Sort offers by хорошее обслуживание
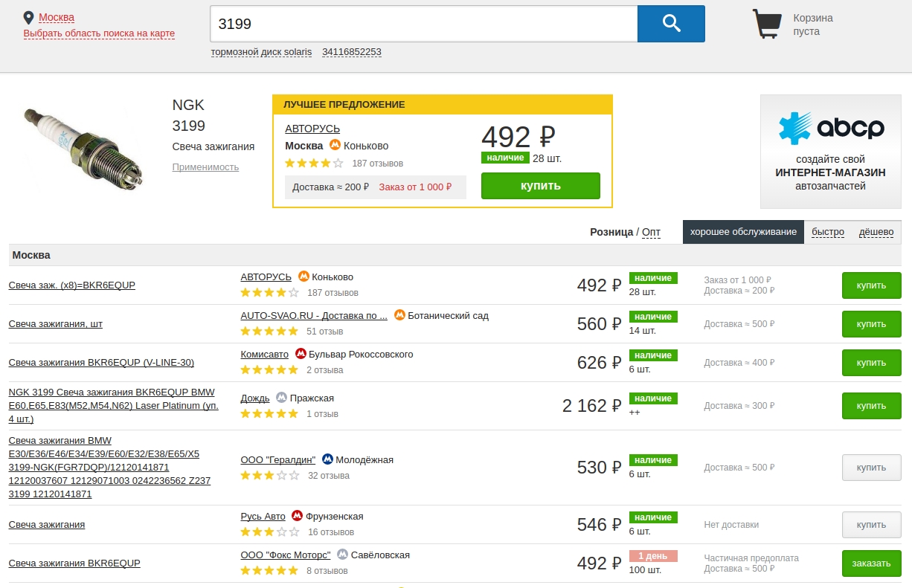 (743, 232)
